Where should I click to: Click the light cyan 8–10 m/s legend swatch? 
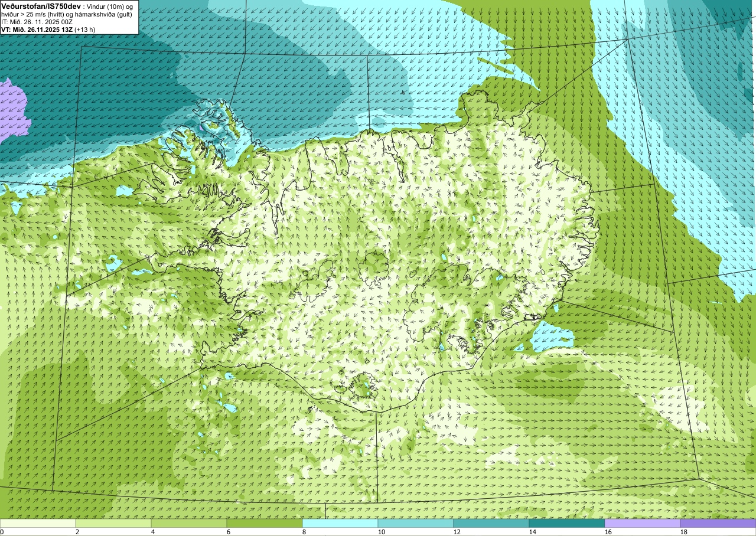pos(340,523)
